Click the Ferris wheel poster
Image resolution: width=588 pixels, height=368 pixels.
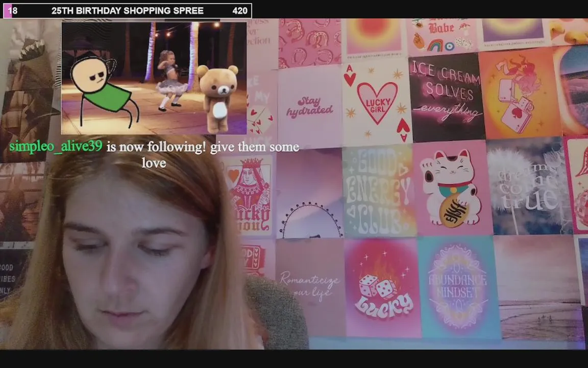point(310,194)
